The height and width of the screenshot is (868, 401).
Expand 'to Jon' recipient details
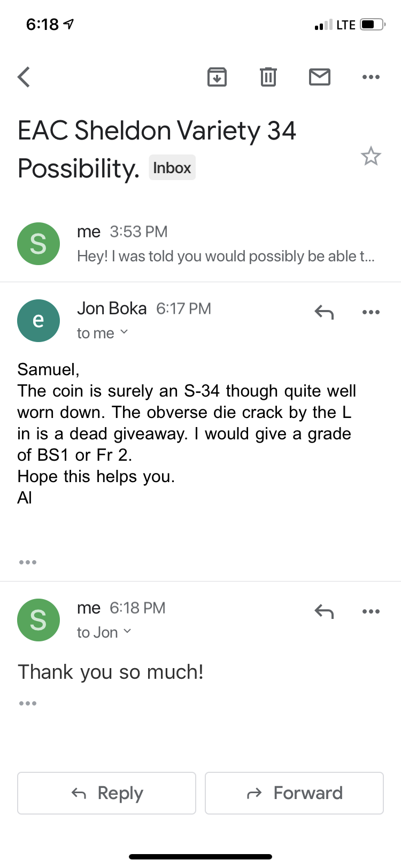coord(104,632)
